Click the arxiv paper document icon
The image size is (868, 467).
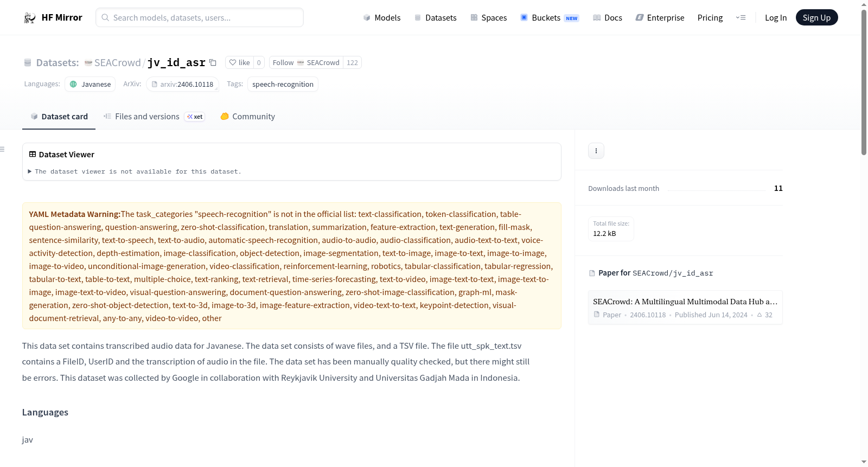(x=155, y=85)
